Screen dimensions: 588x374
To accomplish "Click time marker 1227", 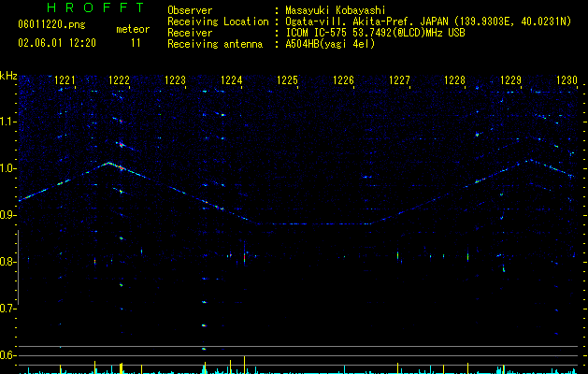I will [399, 80].
